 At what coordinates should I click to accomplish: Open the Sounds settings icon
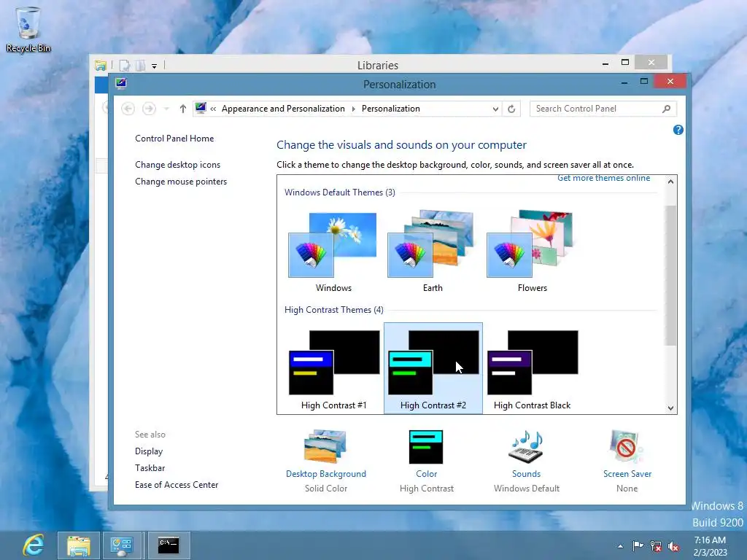click(x=526, y=447)
